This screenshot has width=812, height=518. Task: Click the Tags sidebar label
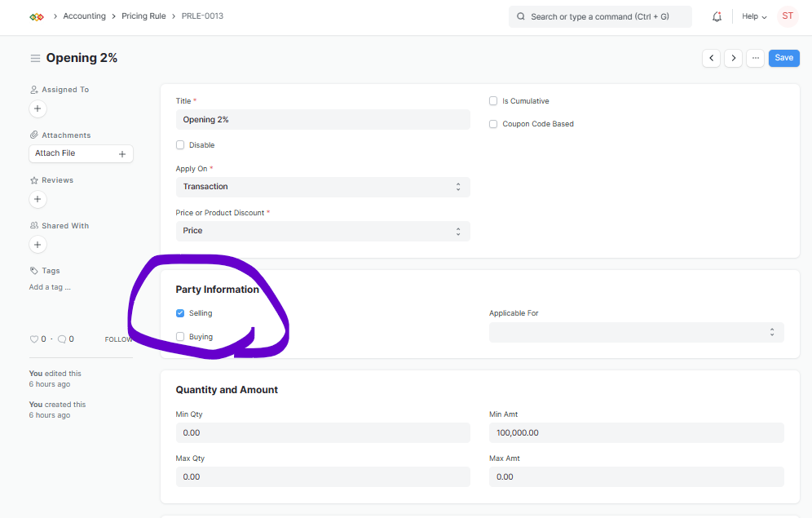click(51, 271)
